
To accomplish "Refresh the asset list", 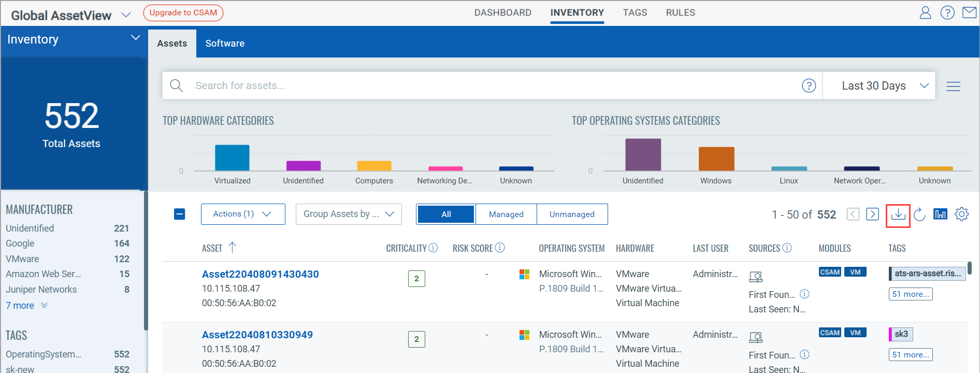I will [919, 214].
